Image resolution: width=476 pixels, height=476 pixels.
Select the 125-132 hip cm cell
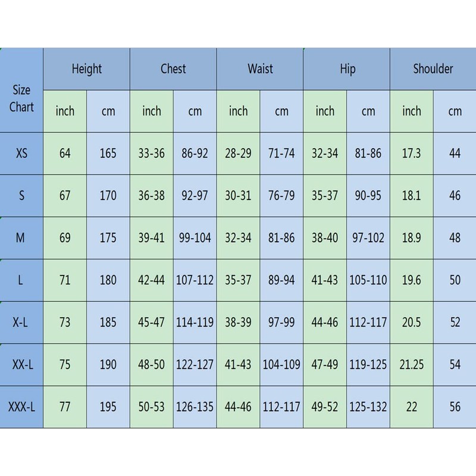(368, 407)
